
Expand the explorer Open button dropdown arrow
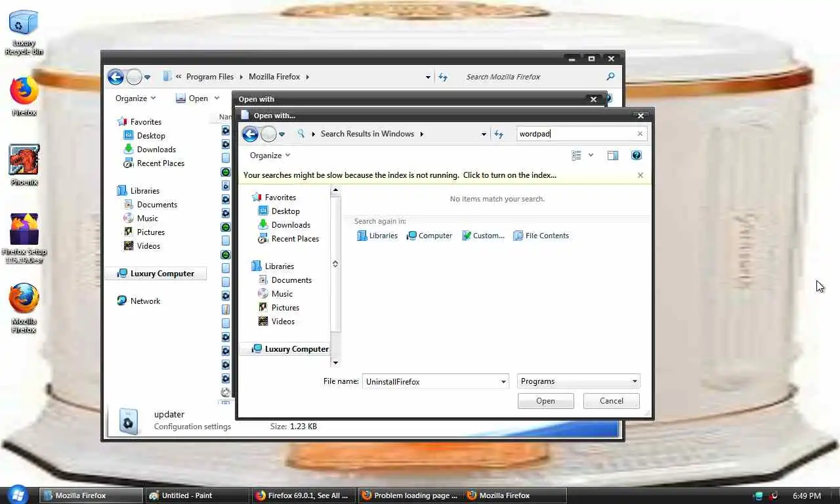point(217,98)
